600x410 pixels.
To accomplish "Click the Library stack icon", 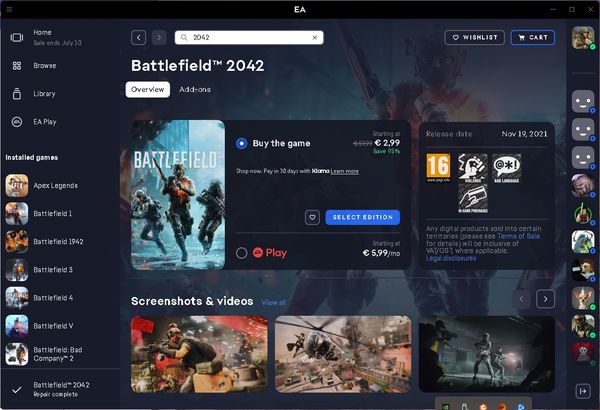I will pyautogui.click(x=16, y=94).
